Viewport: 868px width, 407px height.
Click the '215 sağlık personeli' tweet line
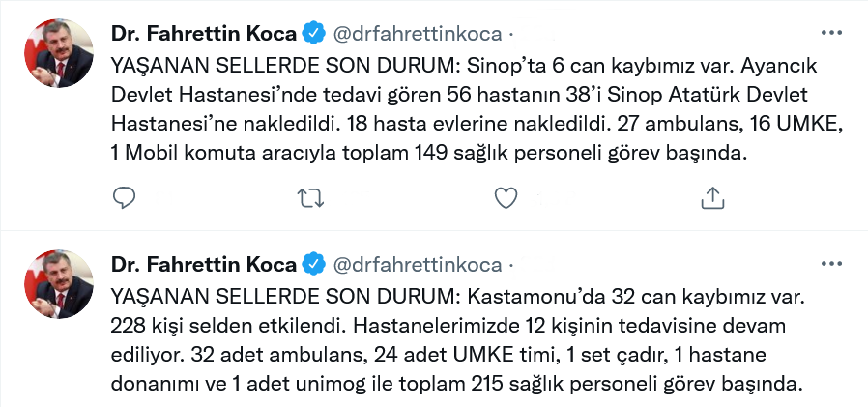457,383
